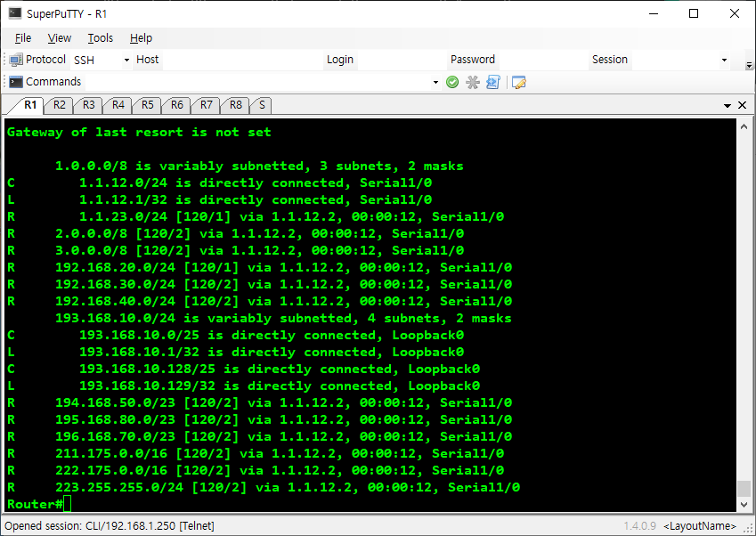Close the active R1 tab panel

(x=742, y=105)
